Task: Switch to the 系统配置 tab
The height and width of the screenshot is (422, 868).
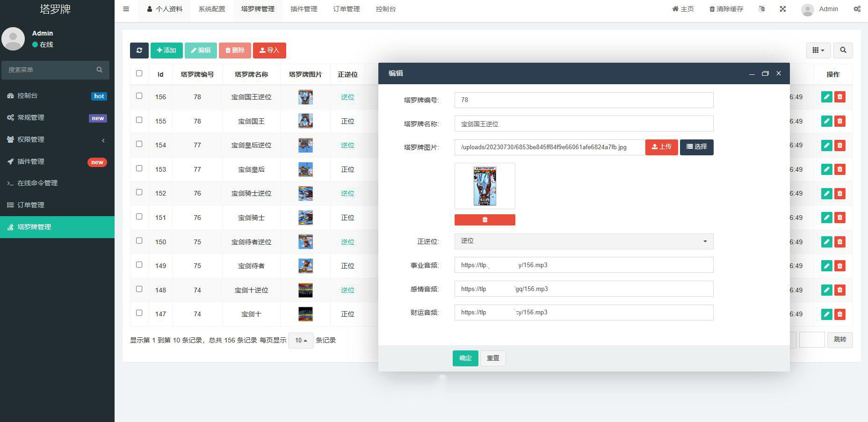Action: (x=211, y=9)
